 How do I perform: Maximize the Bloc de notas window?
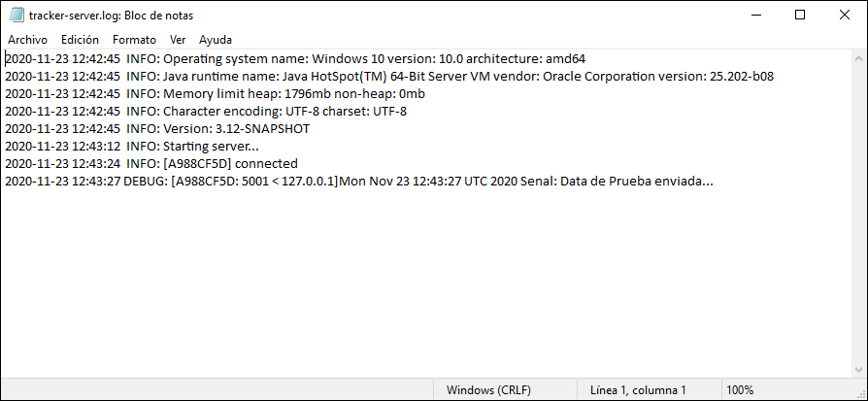click(x=799, y=15)
